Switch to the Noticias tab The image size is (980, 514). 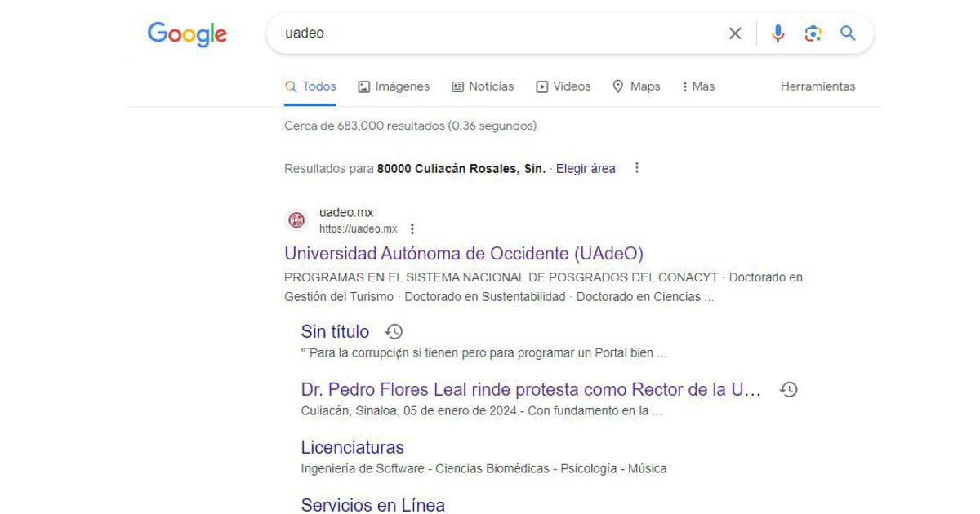tap(483, 86)
